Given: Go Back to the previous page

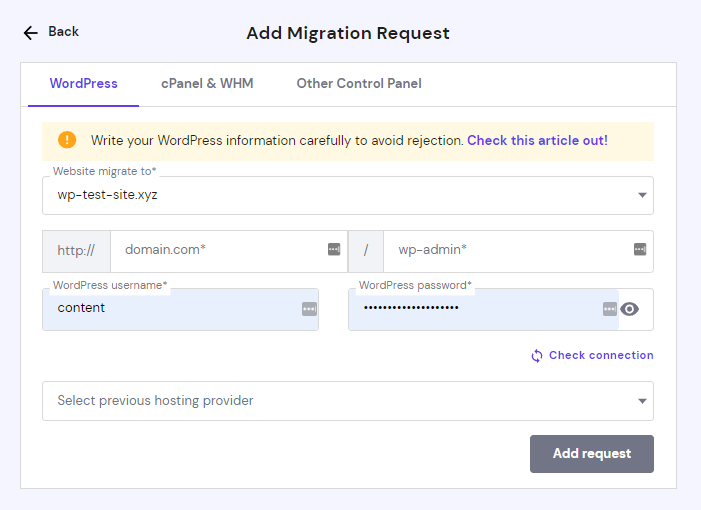Looking at the screenshot, I should 62,32.
